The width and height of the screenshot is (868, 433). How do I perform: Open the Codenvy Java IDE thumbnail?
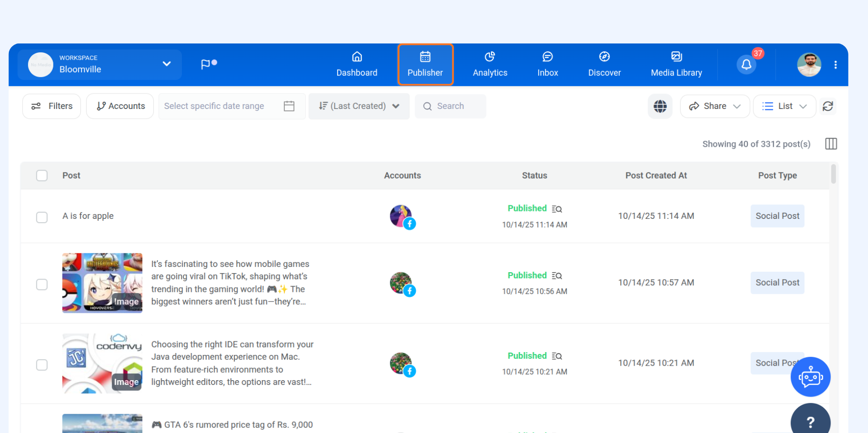tap(102, 363)
